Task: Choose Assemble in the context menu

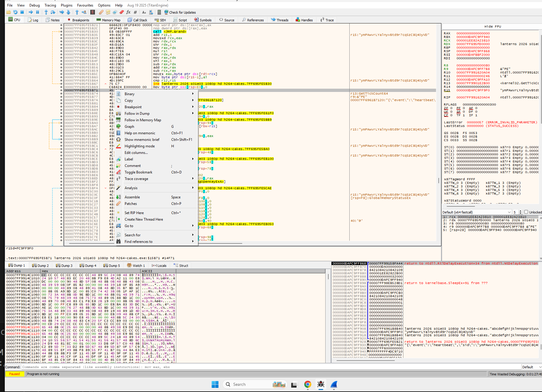Action: point(156,197)
